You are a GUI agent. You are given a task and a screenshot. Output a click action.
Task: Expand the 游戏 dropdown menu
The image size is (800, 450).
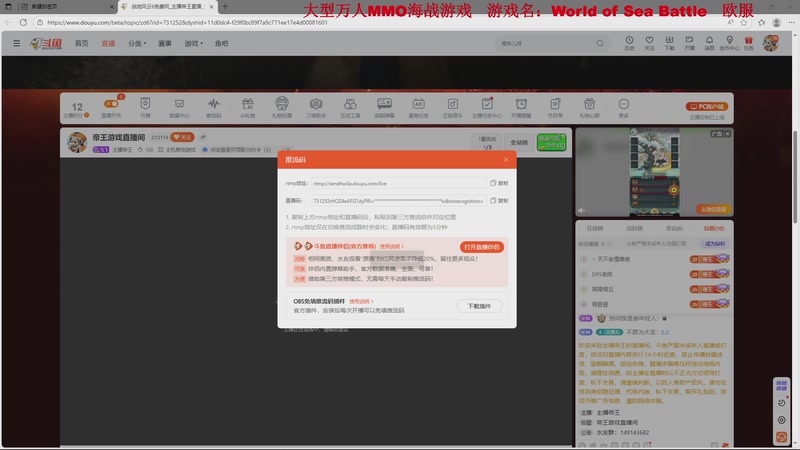point(193,43)
